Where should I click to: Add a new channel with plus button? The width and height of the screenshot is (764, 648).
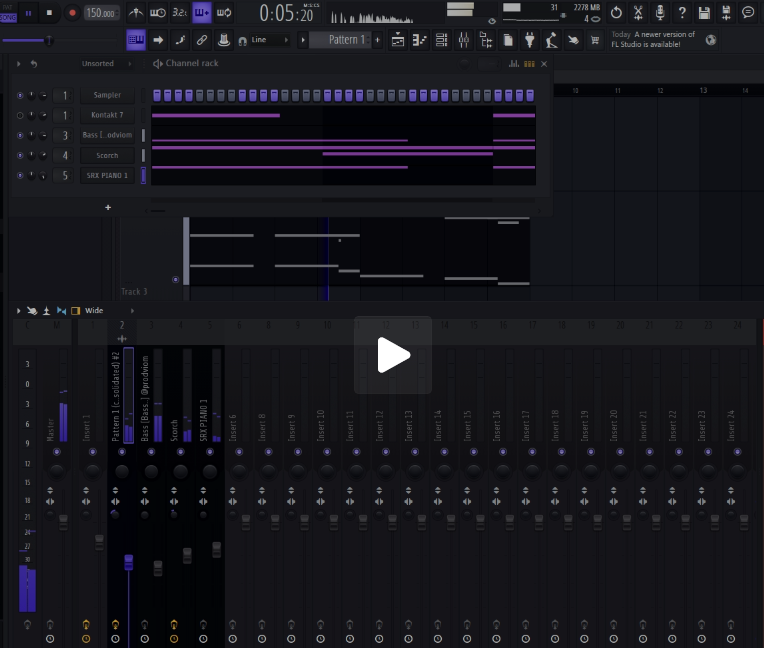[108, 207]
